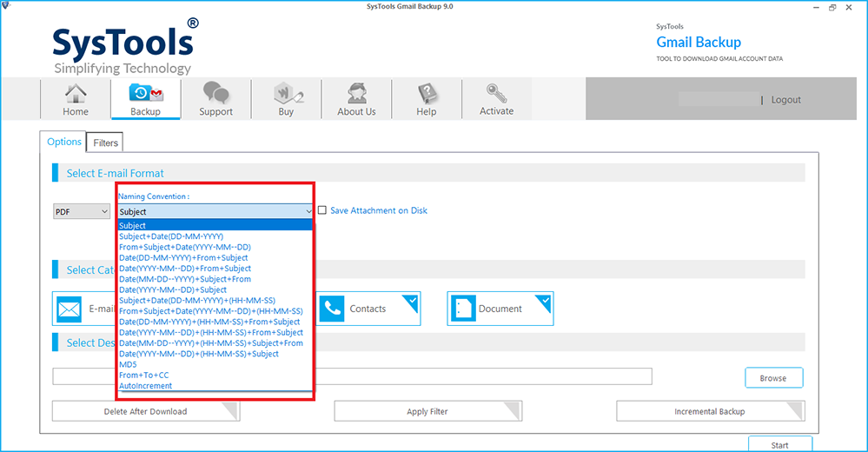The height and width of the screenshot is (452, 868).
Task: Open the About Us icon
Action: click(356, 93)
